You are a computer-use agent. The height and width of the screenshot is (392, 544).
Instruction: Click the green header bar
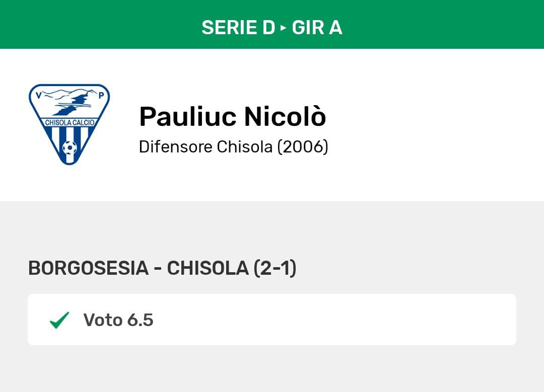(x=272, y=24)
